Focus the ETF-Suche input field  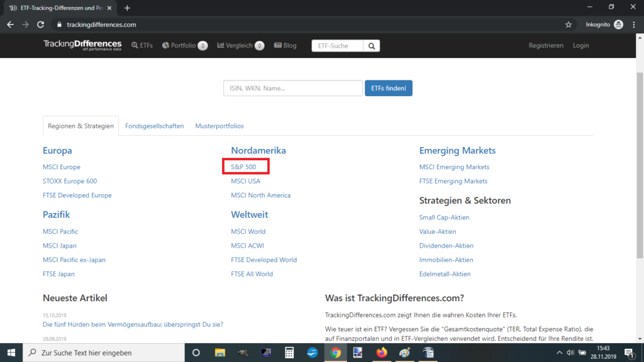pos(338,45)
